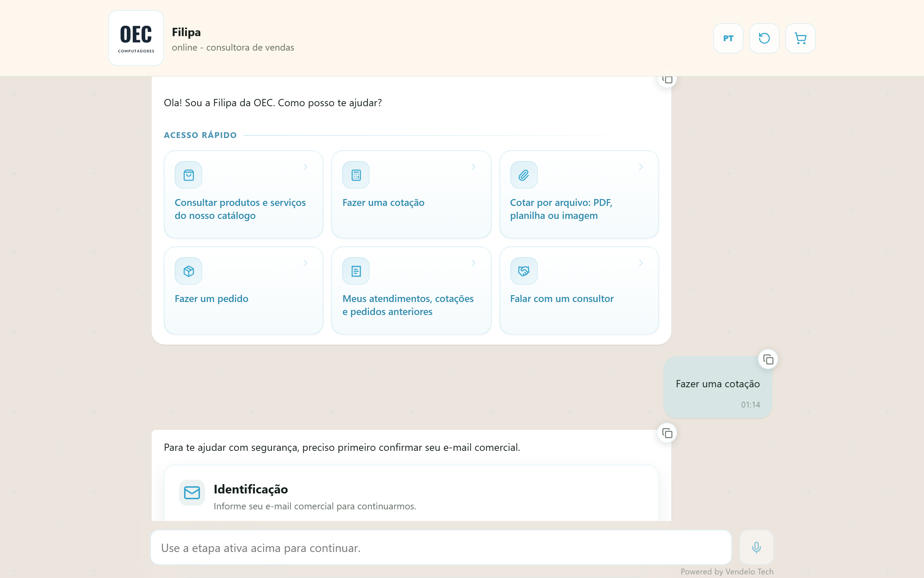This screenshot has height=578, width=924.
Task: Click 'Informe seu e-mail comercial para continuarmos.'
Action: [x=315, y=506]
